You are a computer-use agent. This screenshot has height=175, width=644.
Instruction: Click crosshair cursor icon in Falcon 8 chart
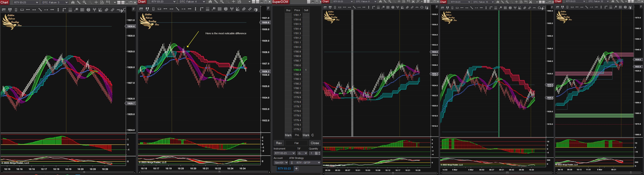(399, 2)
